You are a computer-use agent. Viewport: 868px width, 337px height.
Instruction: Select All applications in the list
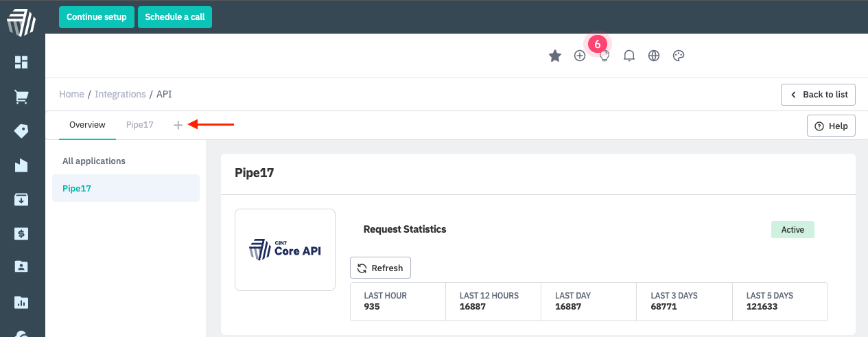94,161
